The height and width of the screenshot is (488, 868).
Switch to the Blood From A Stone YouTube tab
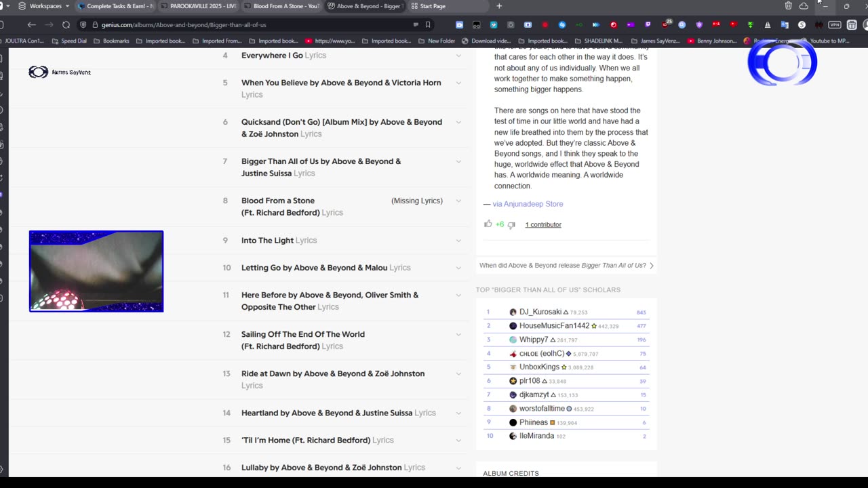pyautogui.click(x=281, y=6)
